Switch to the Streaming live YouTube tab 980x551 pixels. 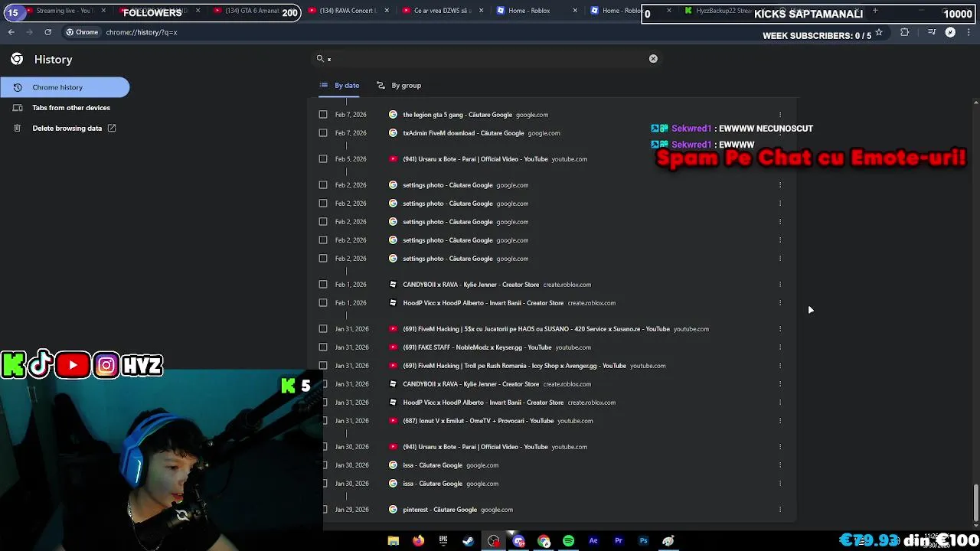click(64, 11)
